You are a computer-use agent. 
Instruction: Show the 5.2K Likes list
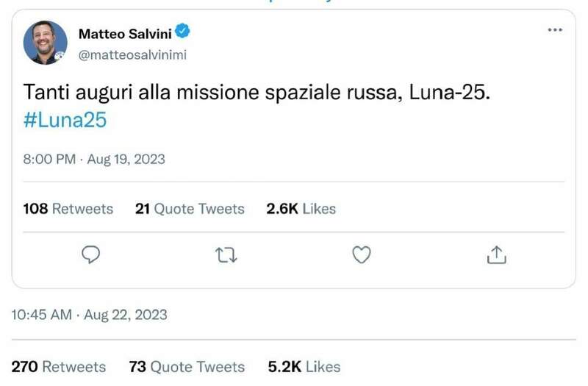(303, 366)
